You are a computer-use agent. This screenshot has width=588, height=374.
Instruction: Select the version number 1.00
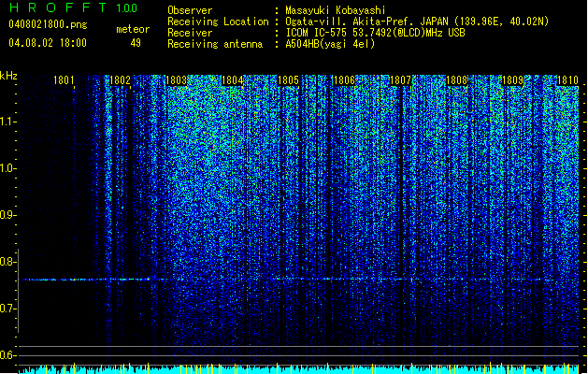coord(127,7)
